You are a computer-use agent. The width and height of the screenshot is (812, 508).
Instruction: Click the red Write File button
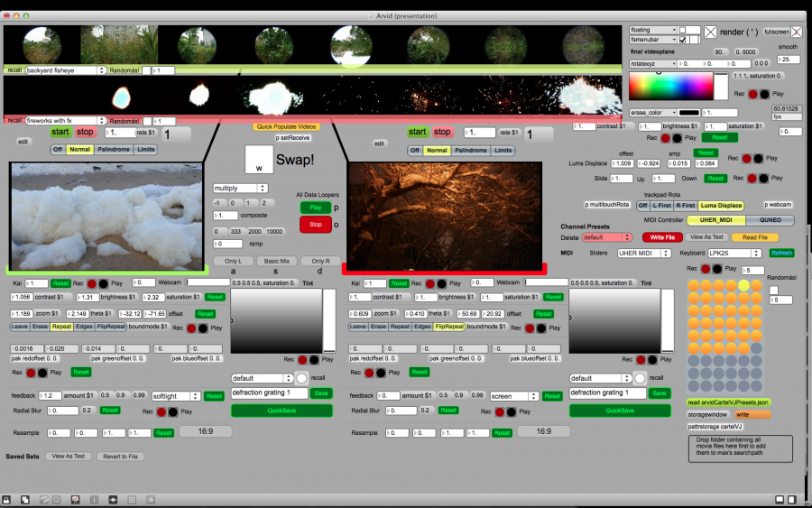pyautogui.click(x=662, y=237)
